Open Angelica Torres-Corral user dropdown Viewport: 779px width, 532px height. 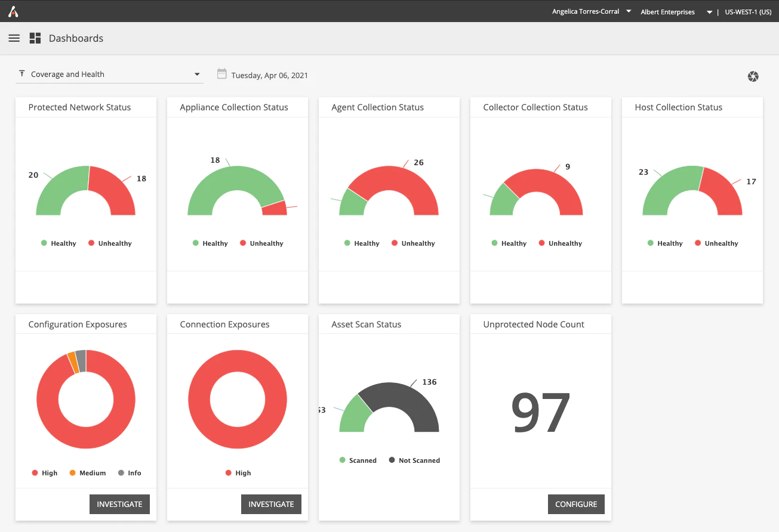click(x=592, y=11)
